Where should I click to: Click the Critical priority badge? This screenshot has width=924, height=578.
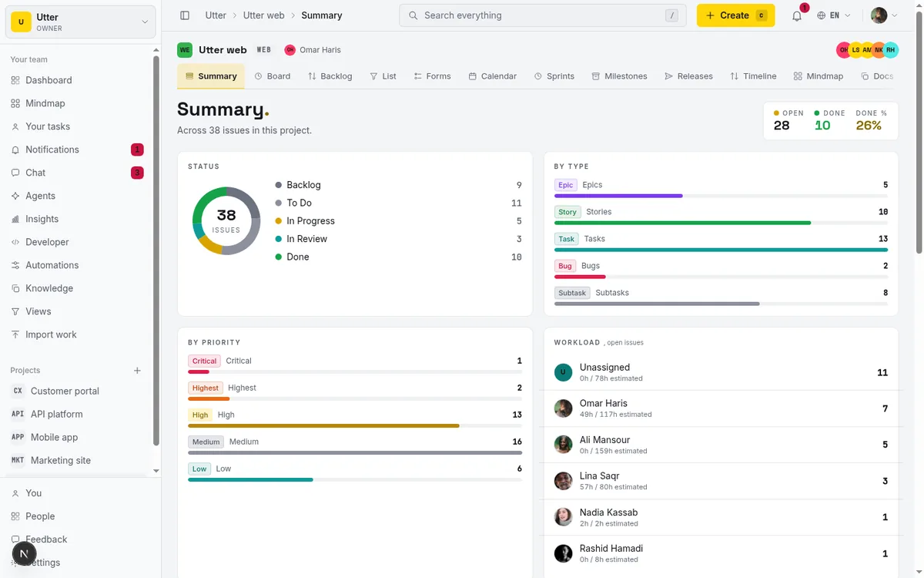[204, 361]
